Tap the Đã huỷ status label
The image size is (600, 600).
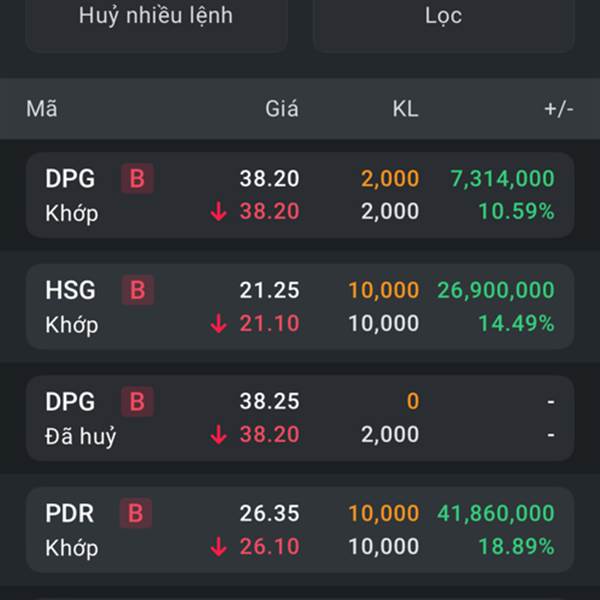coord(80,436)
